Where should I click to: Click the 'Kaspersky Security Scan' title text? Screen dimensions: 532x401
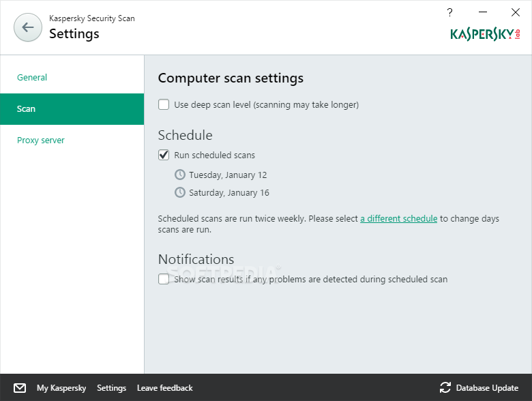(x=92, y=18)
